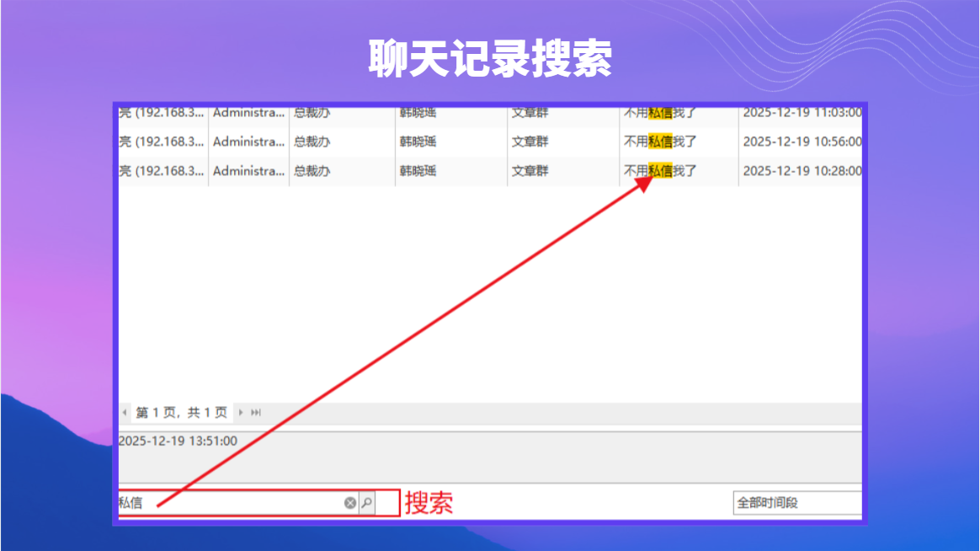
Task: Go to next page arrow
Action: coord(241,413)
